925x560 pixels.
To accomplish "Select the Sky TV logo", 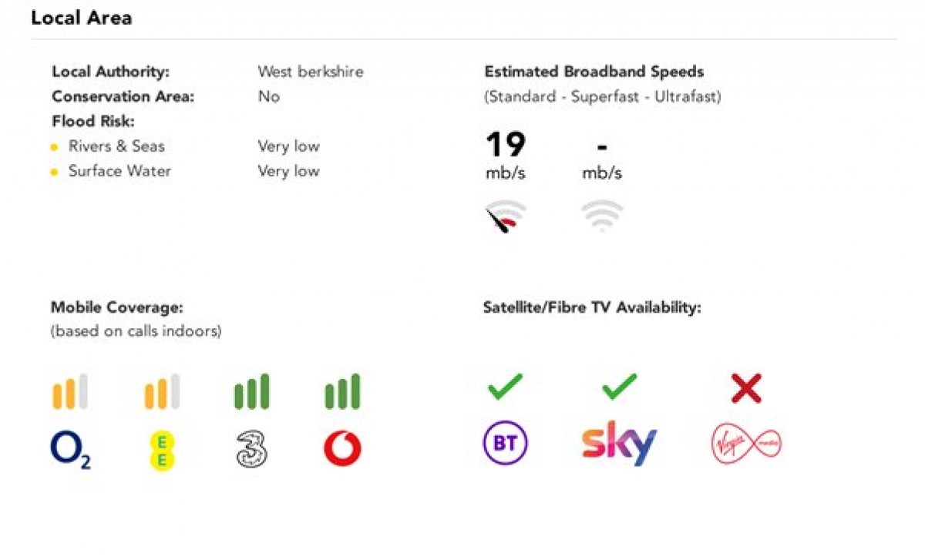I will coord(619,443).
